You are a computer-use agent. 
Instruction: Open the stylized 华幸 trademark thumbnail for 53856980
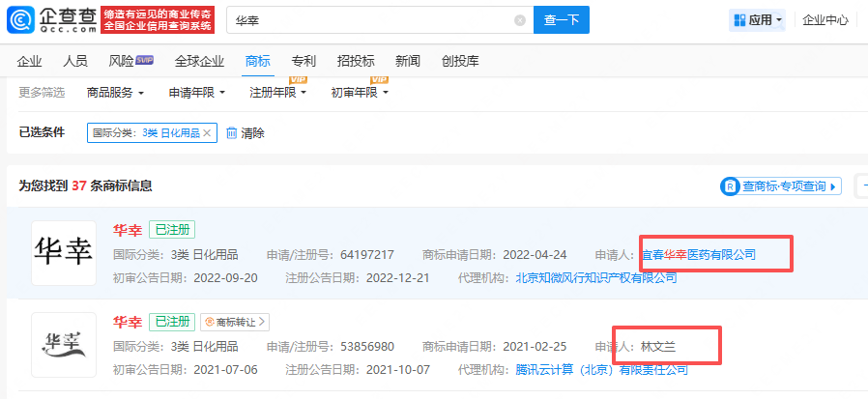[x=64, y=345]
